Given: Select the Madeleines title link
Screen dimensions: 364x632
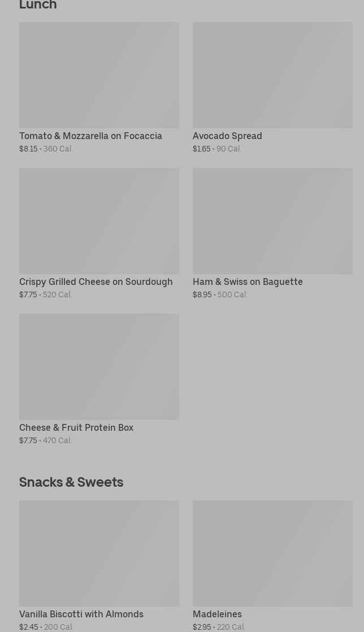Looking at the screenshot, I should click(x=217, y=614).
